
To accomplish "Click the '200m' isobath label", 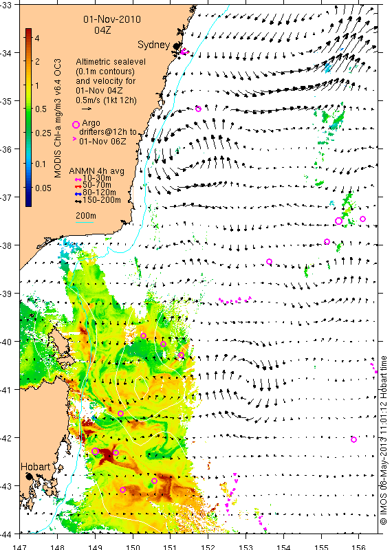I will click(x=86, y=216).
